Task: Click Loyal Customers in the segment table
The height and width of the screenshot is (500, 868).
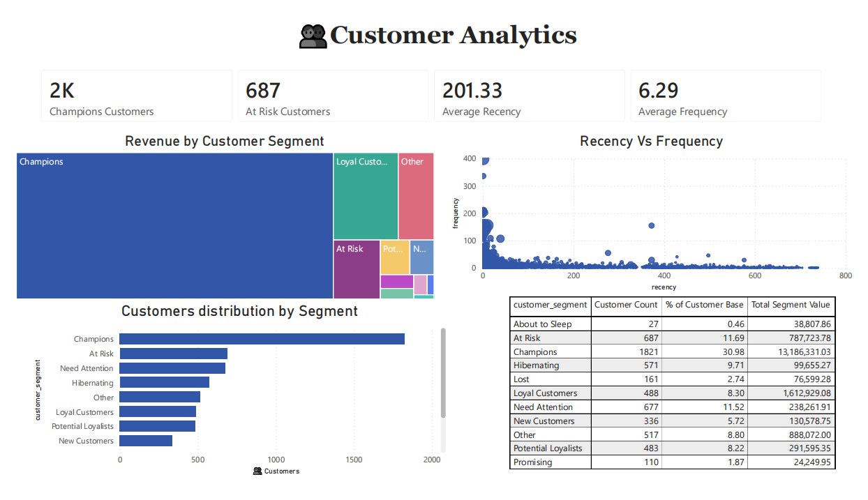Action: click(545, 393)
